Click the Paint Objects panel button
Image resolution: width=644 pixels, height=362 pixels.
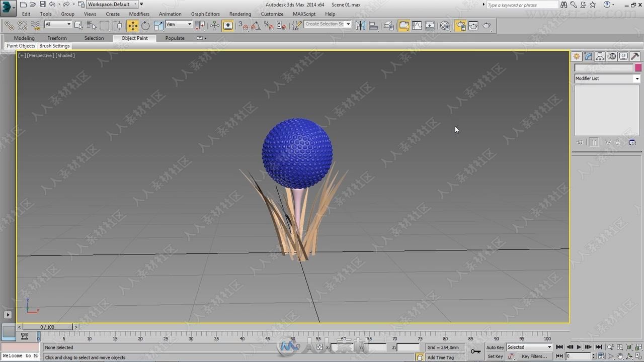click(x=21, y=46)
